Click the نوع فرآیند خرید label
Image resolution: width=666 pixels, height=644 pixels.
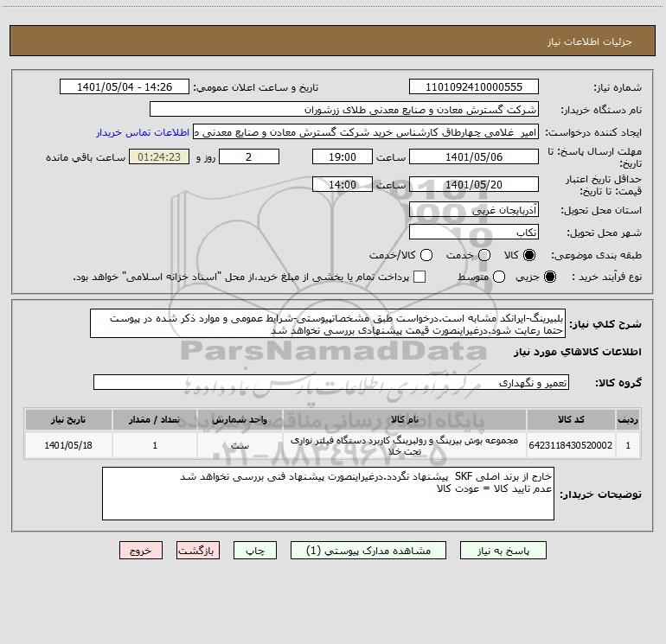pyautogui.click(x=606, y=277)
